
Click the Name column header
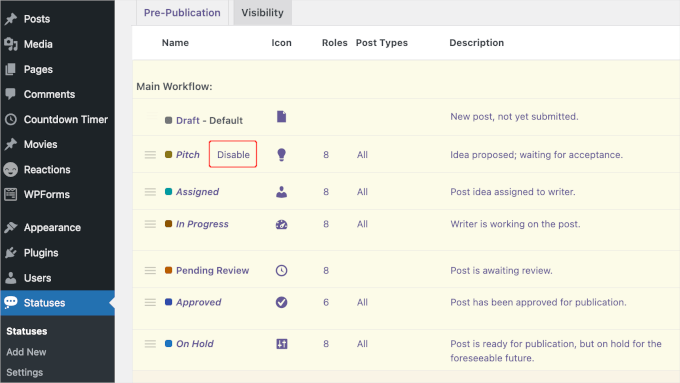pos(175,43)
